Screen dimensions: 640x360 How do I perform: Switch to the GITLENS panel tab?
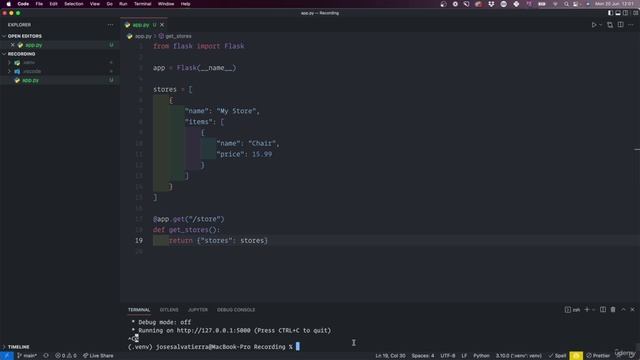(169, 310)
